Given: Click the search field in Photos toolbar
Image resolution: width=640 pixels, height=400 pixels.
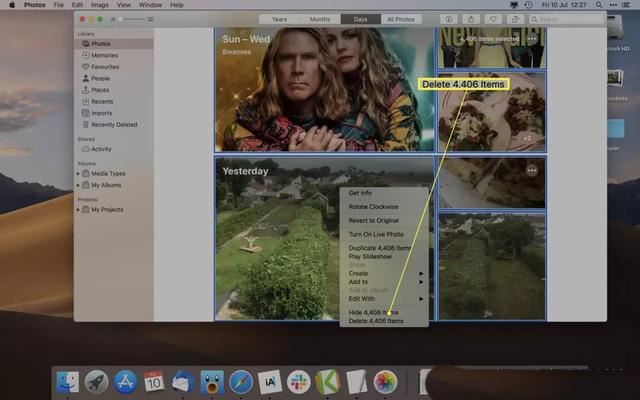Looking at the screenshot, I should (x=566, y=19).
